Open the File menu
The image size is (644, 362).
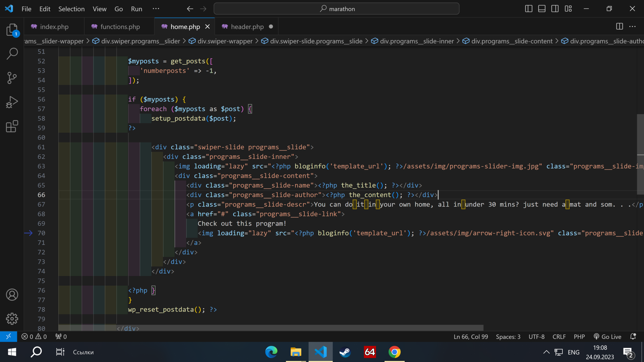pos(26,9)
